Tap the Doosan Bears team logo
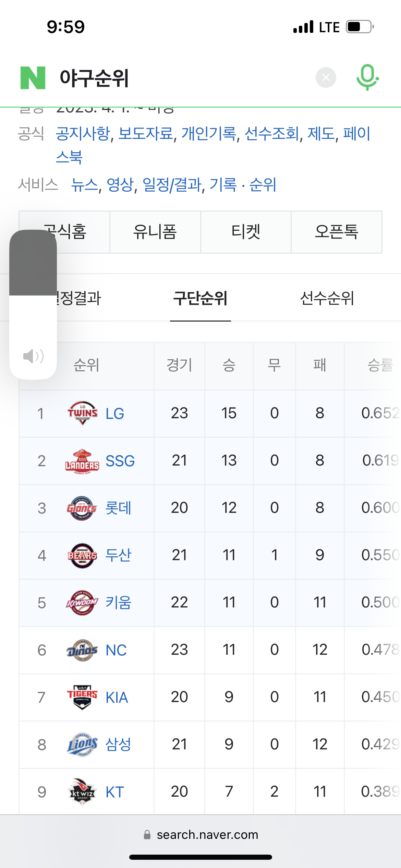The height and width of the screenshot is (868, 401). pos(82,555)
